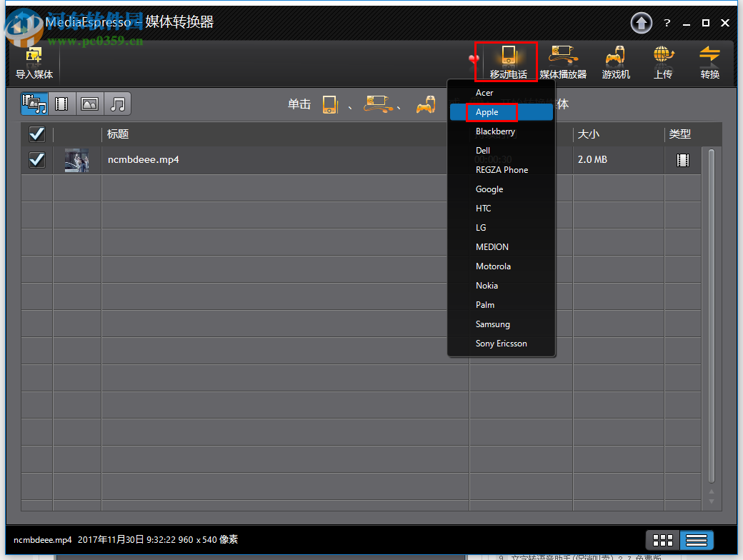Screen dimensions: 743x560
Task: Open the Game Console device category
Action: [616, 62]
